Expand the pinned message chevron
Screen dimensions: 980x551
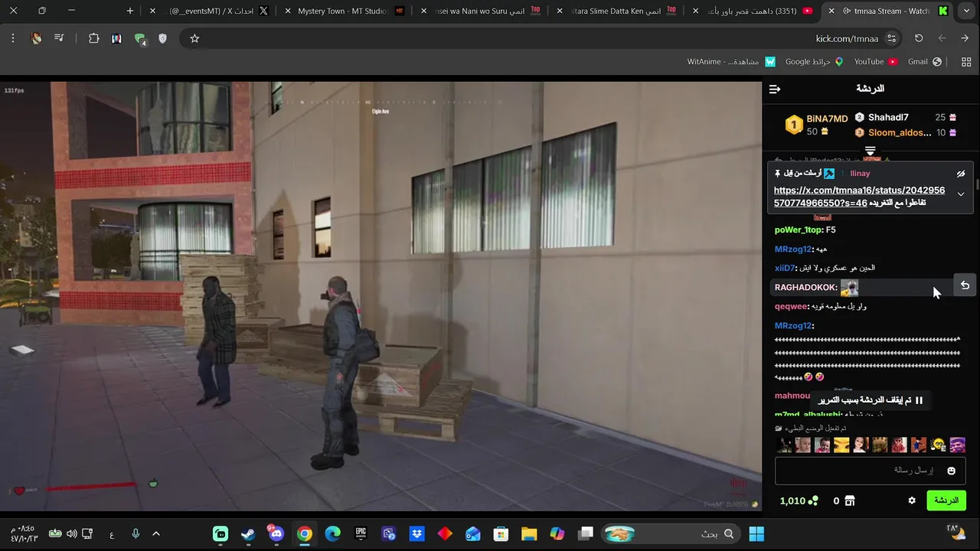click(961, 194)
